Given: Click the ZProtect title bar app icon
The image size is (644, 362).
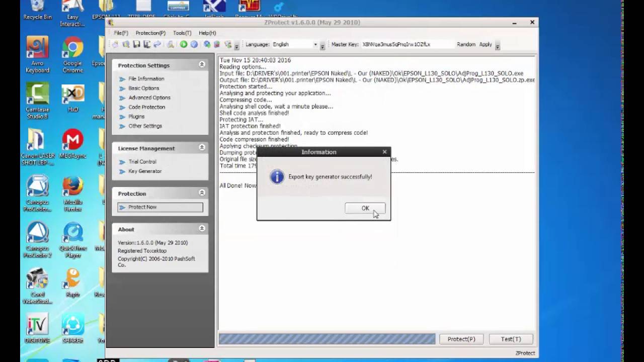Looking at the screenshot, I should tap(111, 23).
